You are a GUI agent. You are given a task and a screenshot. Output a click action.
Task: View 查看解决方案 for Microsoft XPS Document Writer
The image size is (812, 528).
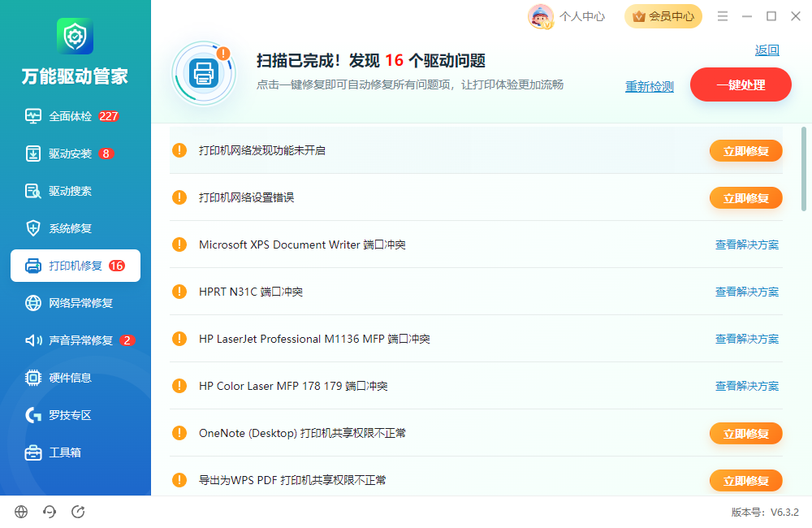[747, 245]
